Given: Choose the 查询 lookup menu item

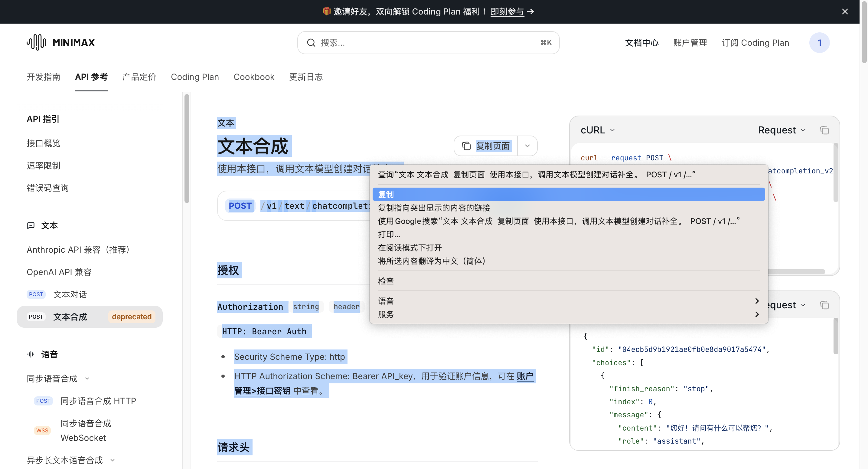Looking at the screenshot, I should pyautogui.click(x=569, y=175).
